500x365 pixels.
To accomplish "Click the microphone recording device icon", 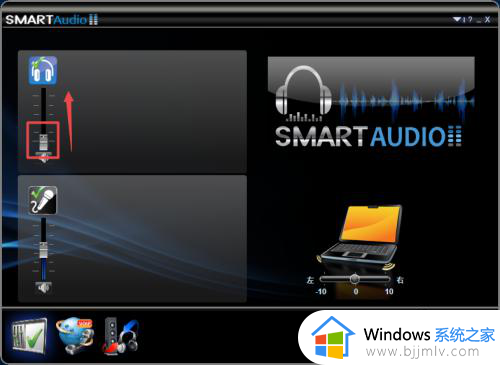I will (43, 200).
